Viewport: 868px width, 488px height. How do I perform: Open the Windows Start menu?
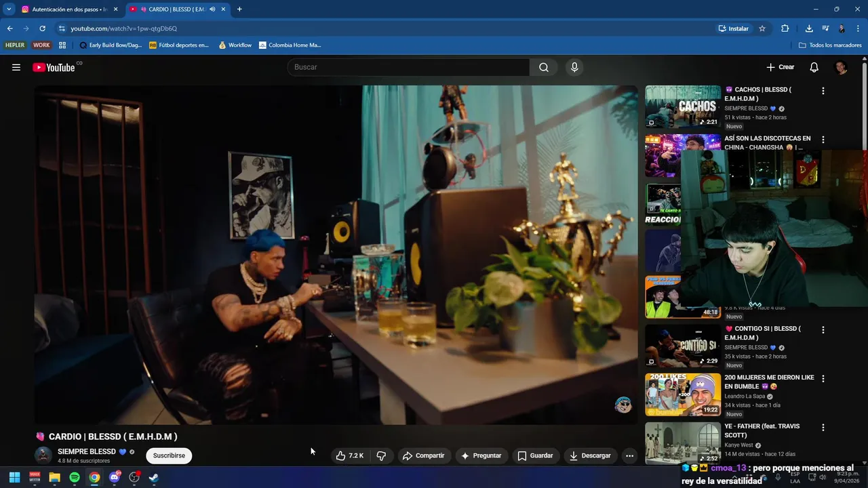tap(14, 477)
